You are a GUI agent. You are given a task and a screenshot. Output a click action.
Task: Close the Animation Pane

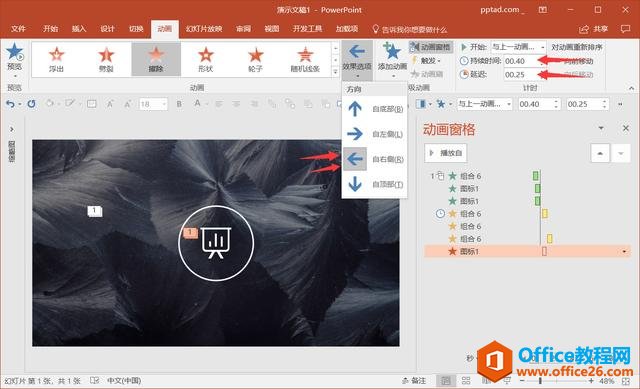(x=626, y=128)
